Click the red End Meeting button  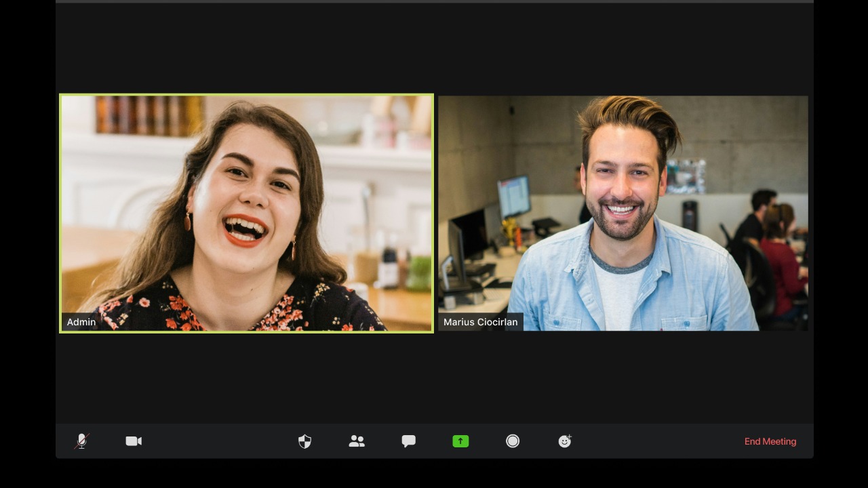(x=770, y=441)
